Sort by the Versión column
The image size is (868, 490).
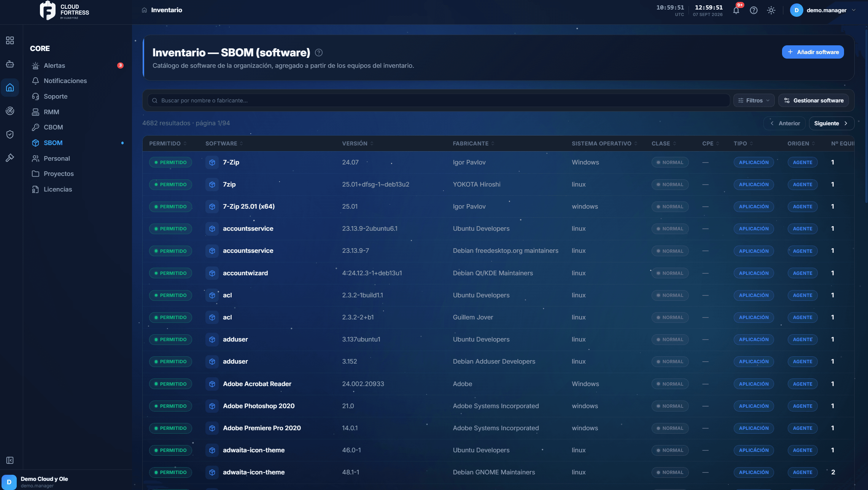(x=358, y=144)
